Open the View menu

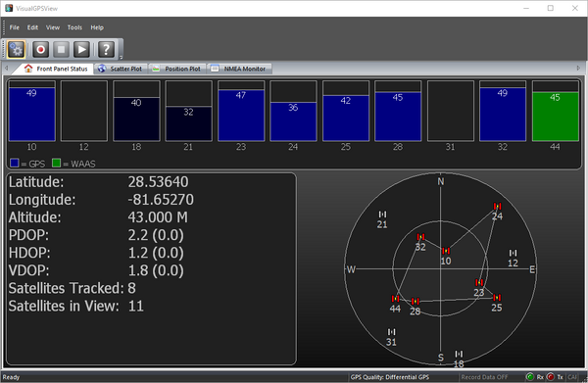click(x=53, y=27)
